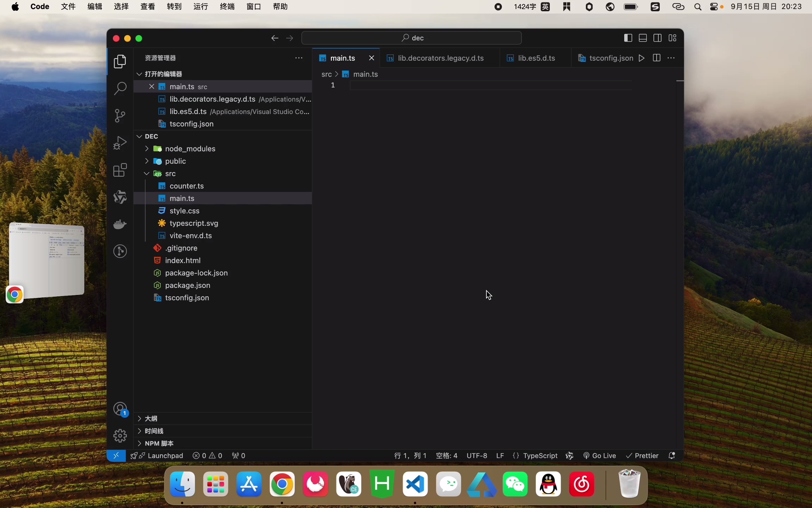
Task: Split the editor to the right
Action: [657, 58]
